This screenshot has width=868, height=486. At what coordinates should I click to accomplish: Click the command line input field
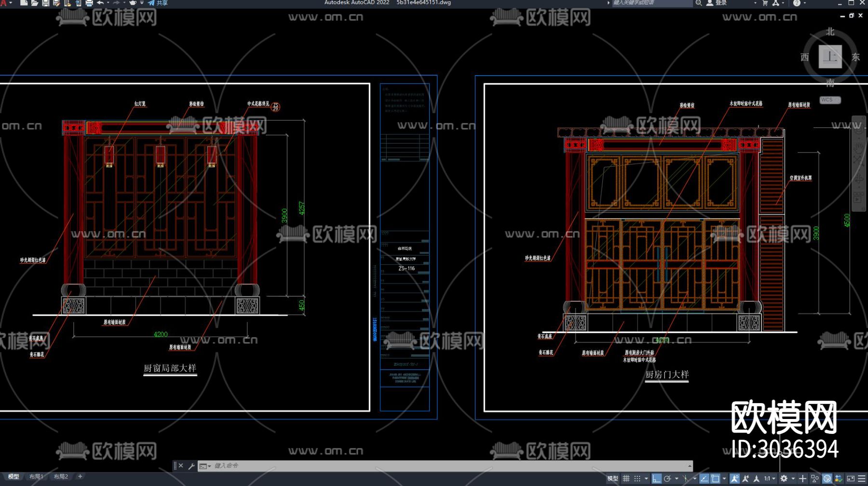pyautogui.click(x=434, y=466)
